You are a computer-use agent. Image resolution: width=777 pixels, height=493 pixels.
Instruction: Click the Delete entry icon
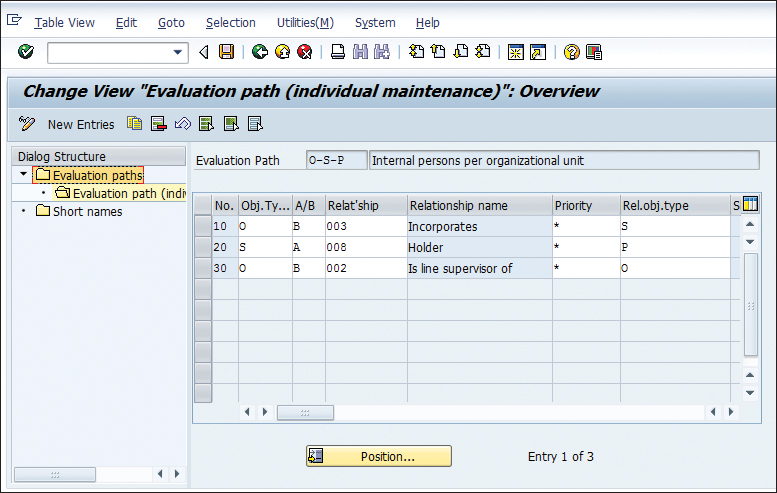(159, 123)
